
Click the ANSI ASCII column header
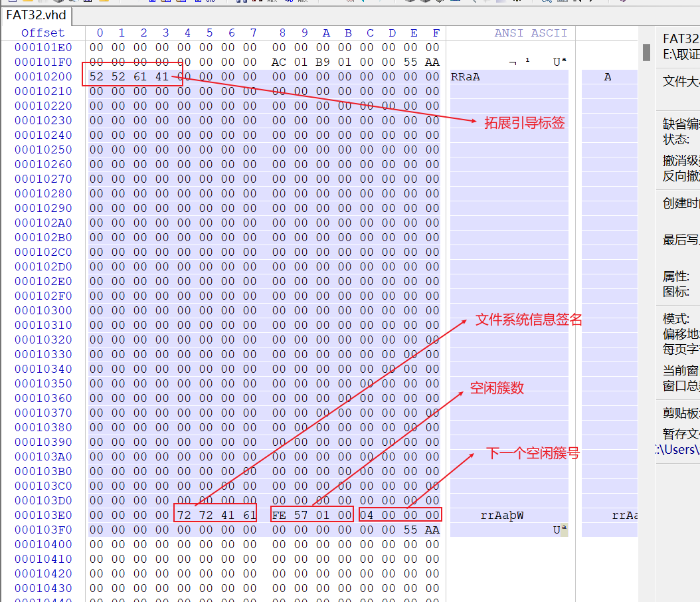click(531, 33)
